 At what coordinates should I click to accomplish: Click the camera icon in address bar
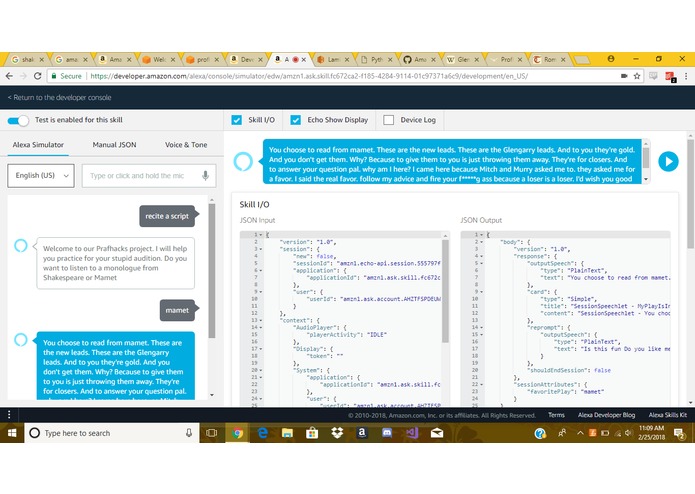click(624, 76)
